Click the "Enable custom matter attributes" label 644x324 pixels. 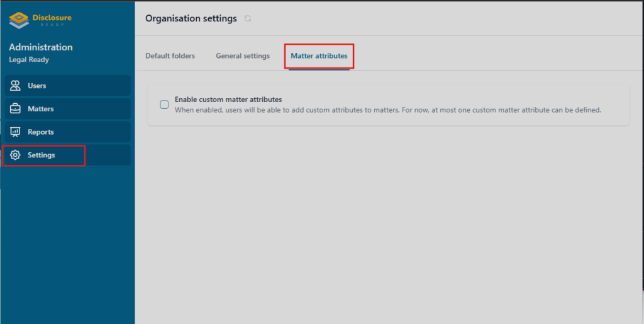tap(228, 99)
